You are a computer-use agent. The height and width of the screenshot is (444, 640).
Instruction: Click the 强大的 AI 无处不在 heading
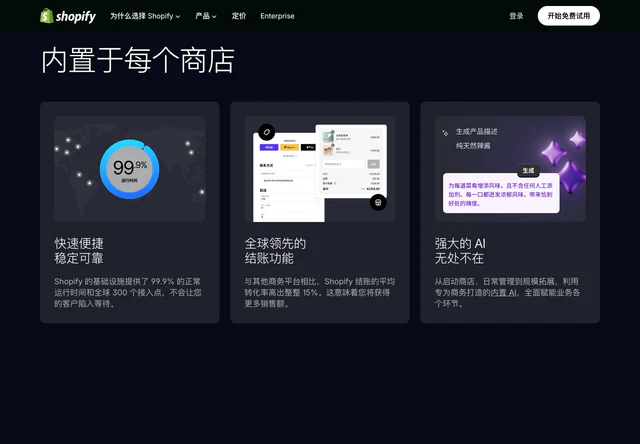click(460, 251)
